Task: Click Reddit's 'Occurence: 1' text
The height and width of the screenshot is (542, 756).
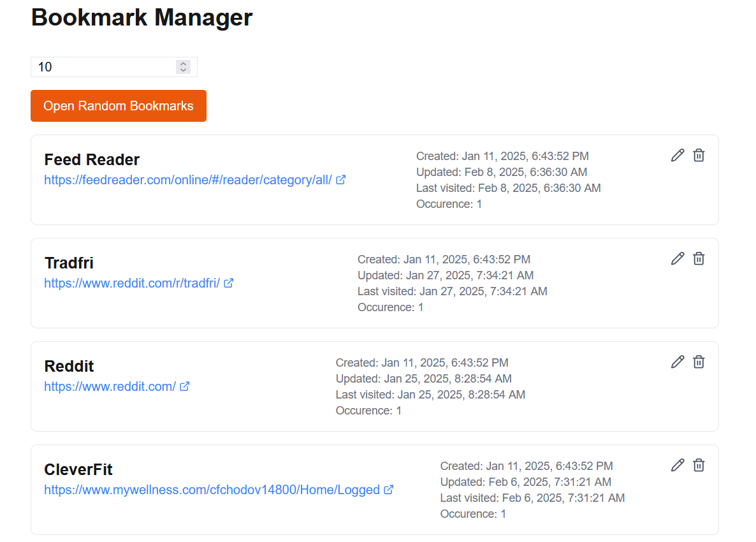Action: [368, 411]
